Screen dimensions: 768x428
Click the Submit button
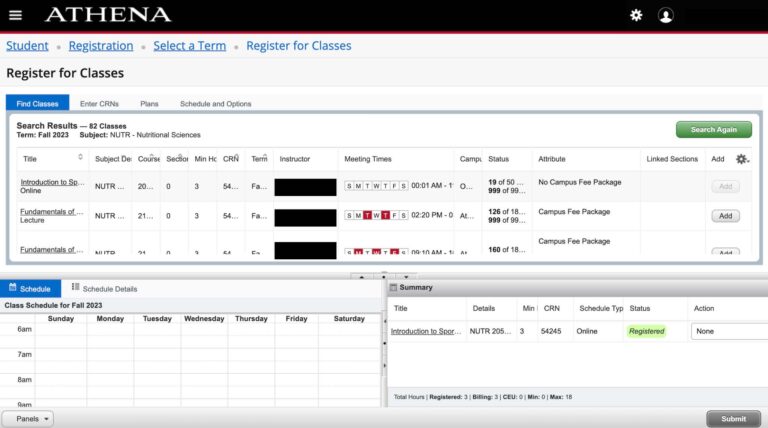coord(733,419)
